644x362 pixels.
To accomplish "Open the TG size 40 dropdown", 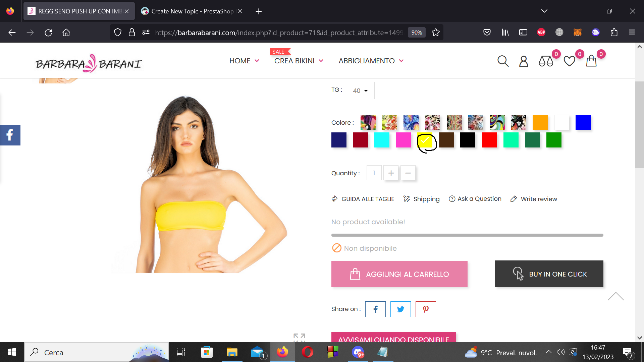I will [361, 90].
